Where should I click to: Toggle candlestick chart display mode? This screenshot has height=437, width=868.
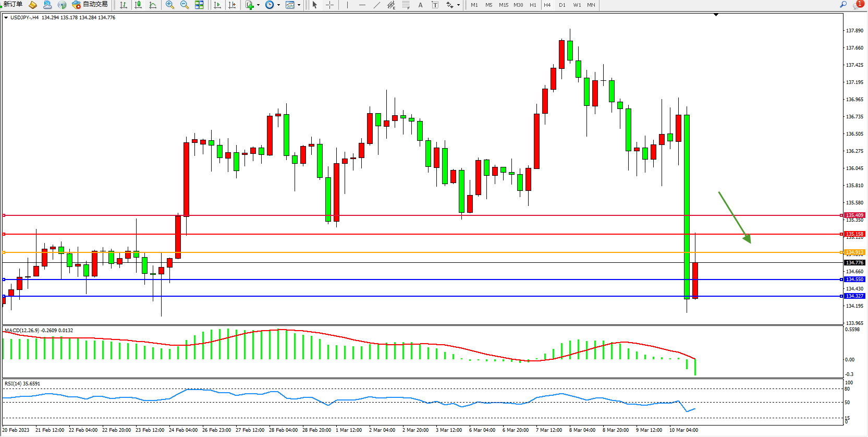pos(138,5)
